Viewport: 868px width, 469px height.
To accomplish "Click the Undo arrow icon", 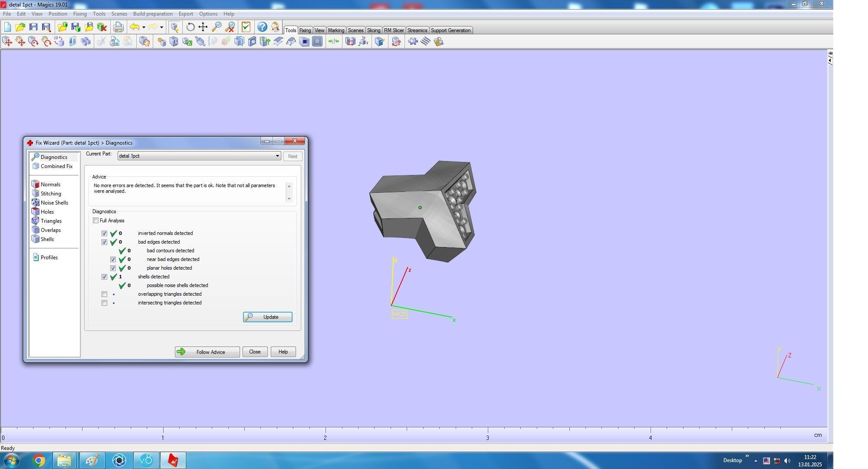I will [135, 27].
